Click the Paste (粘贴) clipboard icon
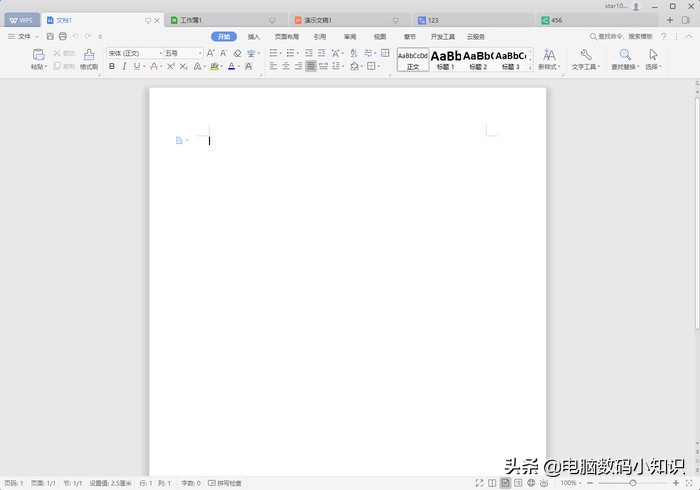The image size is (700, 490). (x=38, y=56)
